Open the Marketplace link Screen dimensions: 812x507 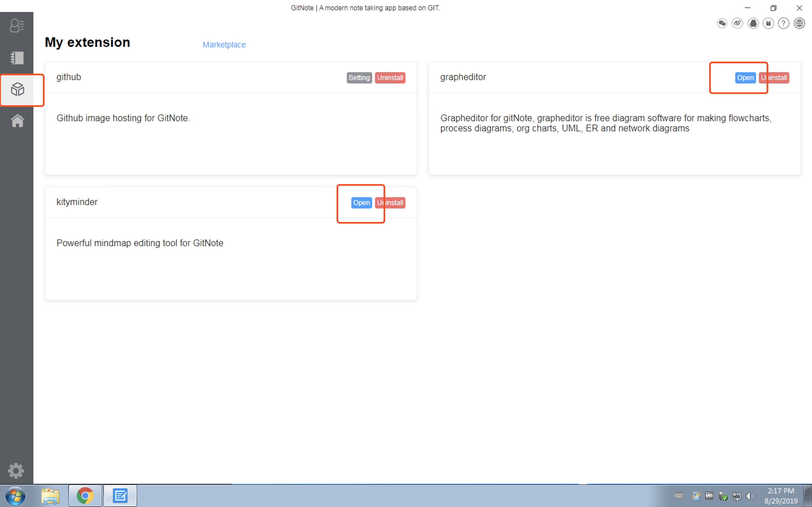pyautogui.click(x=224, y=45)
